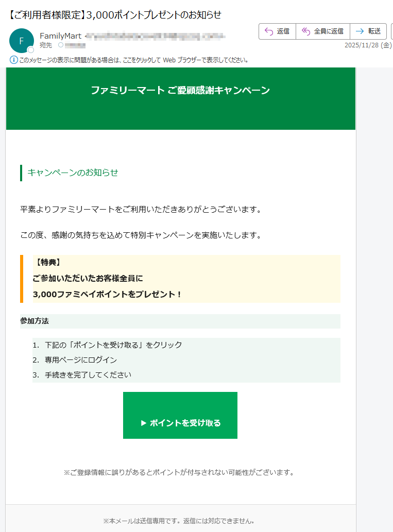Image resolution: width=393 pixels, height=532 pixels.
Task: Click the blurred recipient name after 宛先
Action: pyautogui.click(x=75, y=45)
